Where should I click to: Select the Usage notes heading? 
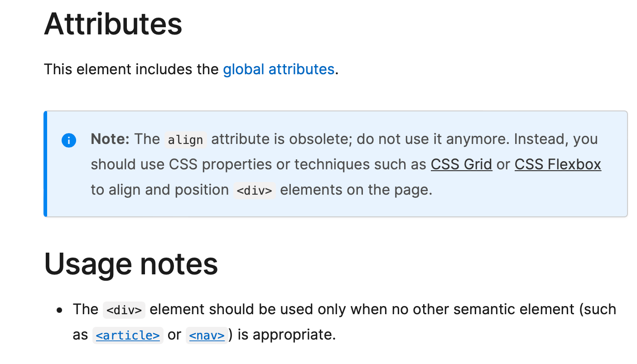131,264
